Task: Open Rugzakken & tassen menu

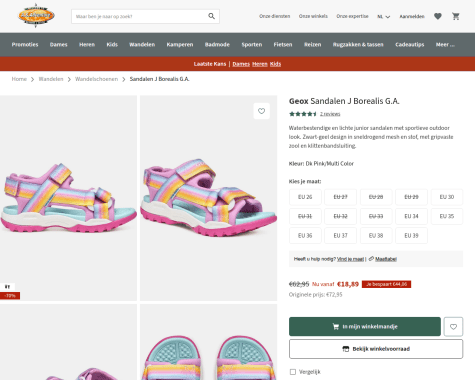Action: (x=358, y=44)
